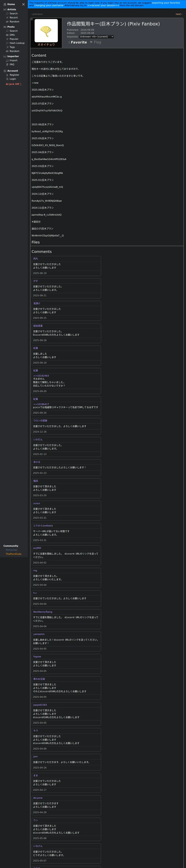Click the magnifier icon for Posts Search
The width and height of the screenshot is (186, 868).
tap(7, 31)
